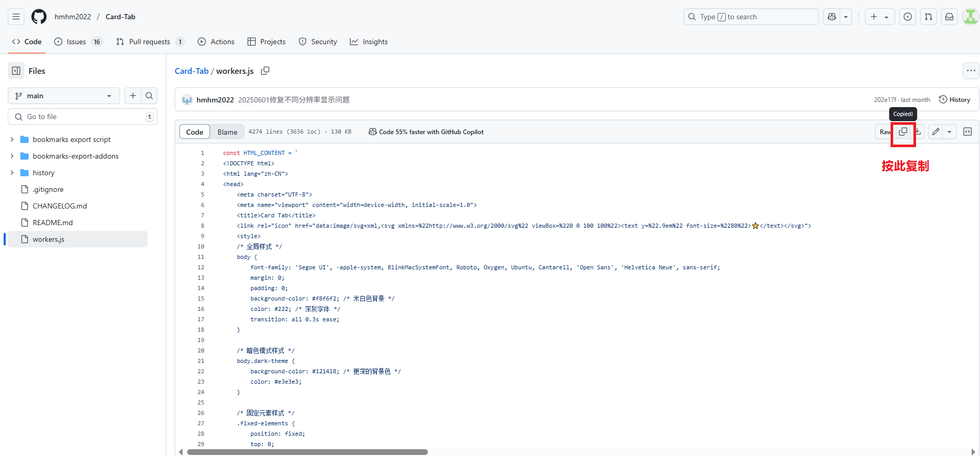980x456 pixels.
Task: Download the raw workers.js file
Action: tap(919, 132)
